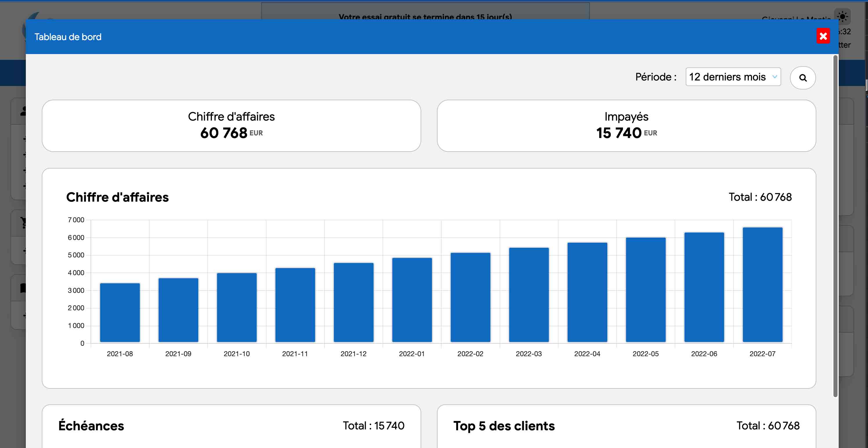Click the 2021-11 revenue bar
The width and height of the screenshot is (868, 448).
coord(295,305)
